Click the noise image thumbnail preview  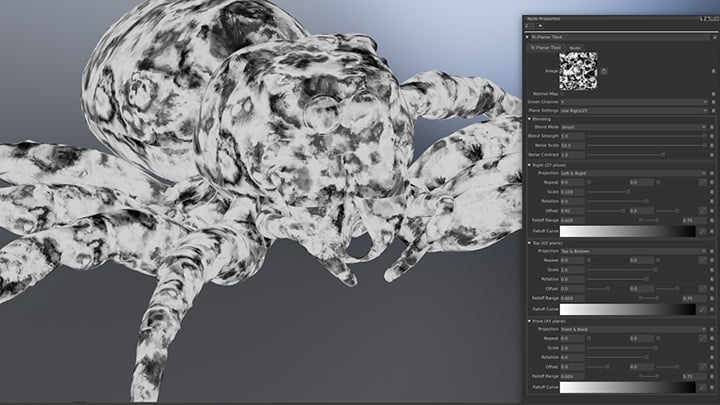(578, 71)
